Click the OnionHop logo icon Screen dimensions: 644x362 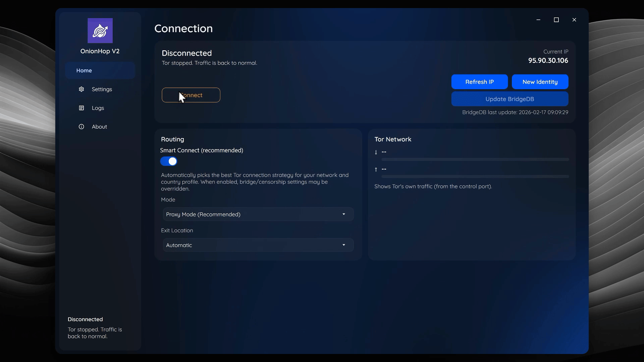[100, 31]
